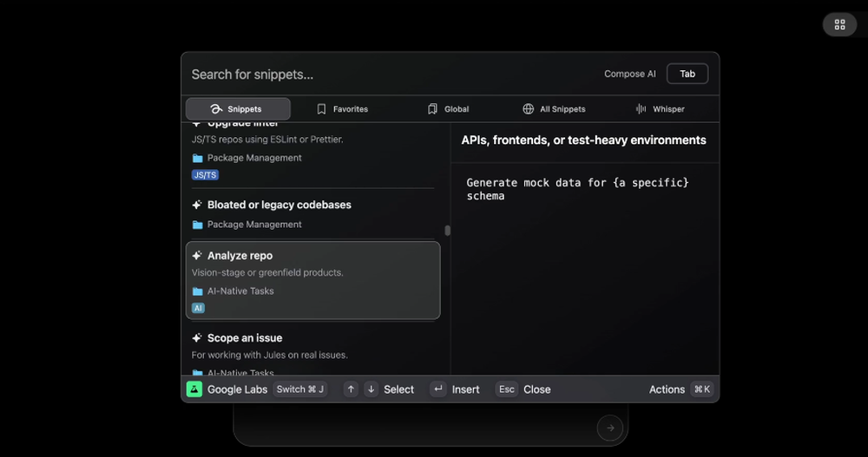
Task: Open the Favorites tab
Action: point(342,109)
